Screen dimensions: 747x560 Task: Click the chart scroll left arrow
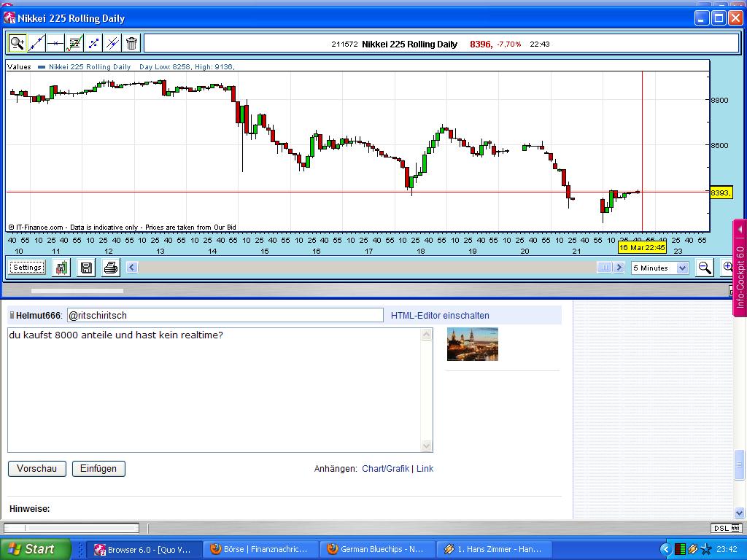pos(132,268)
